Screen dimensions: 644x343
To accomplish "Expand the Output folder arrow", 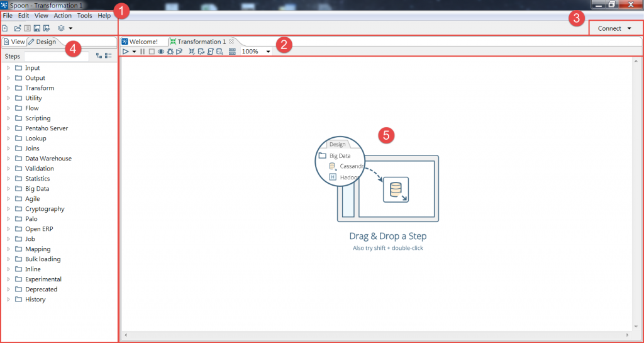I will click(8, 78).
